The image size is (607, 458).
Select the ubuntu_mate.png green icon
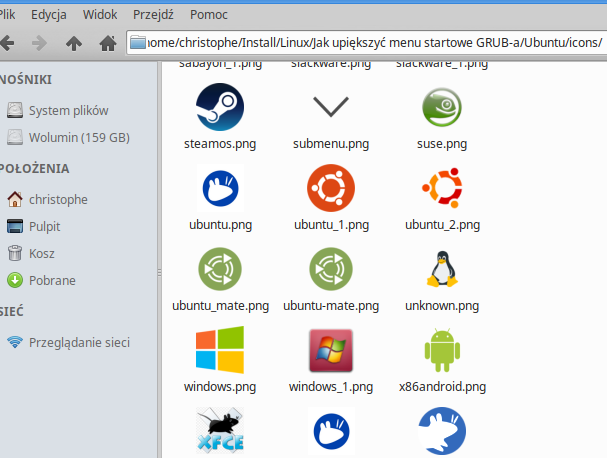[x=220, y=269]
